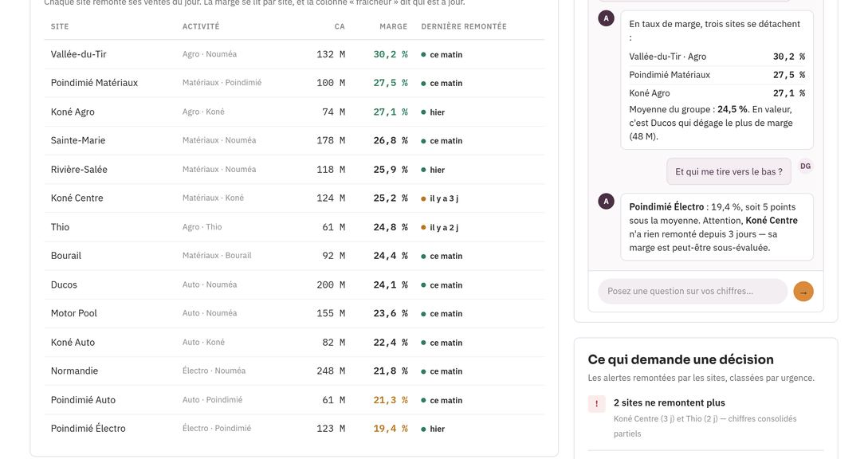The image size is (868, 459).
Task: Click the 19,4 % margin value in the table
Action: tap(391, 429)
